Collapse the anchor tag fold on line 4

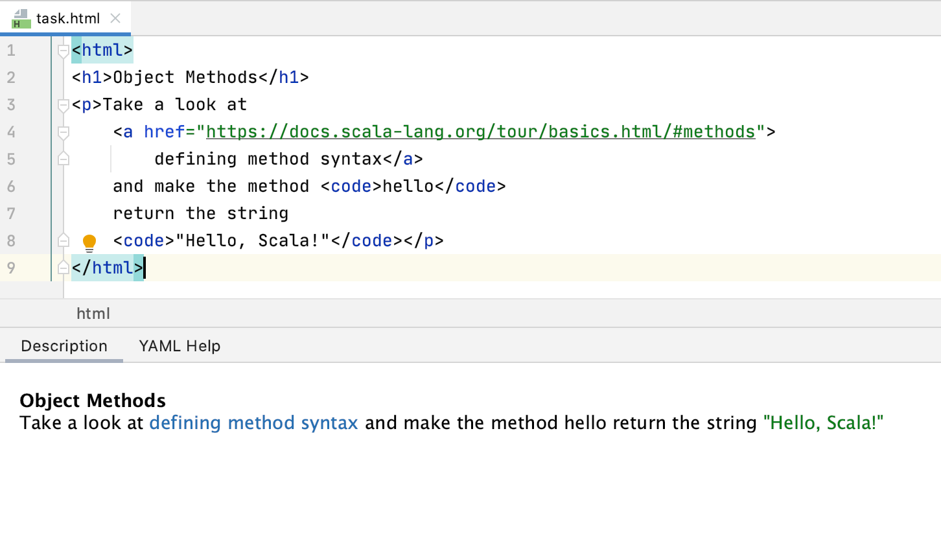[64, 132]
